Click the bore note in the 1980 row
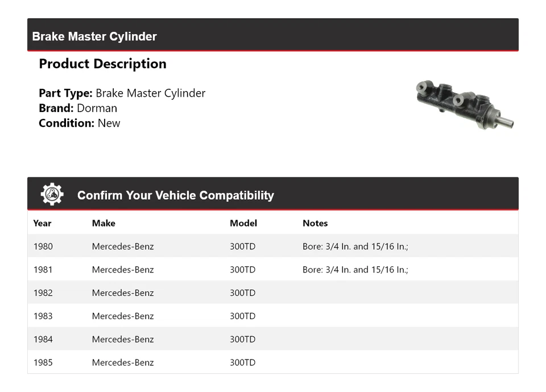The width and height of the screenshot is (546, 392). 355,246
